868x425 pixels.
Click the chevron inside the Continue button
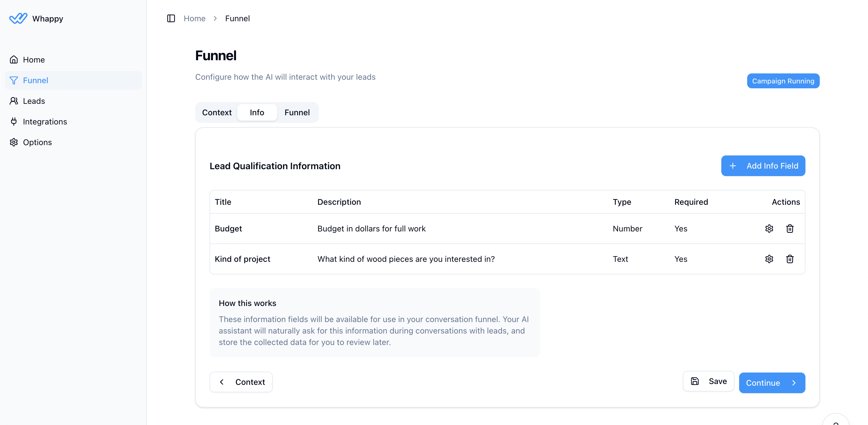[794, 383]
